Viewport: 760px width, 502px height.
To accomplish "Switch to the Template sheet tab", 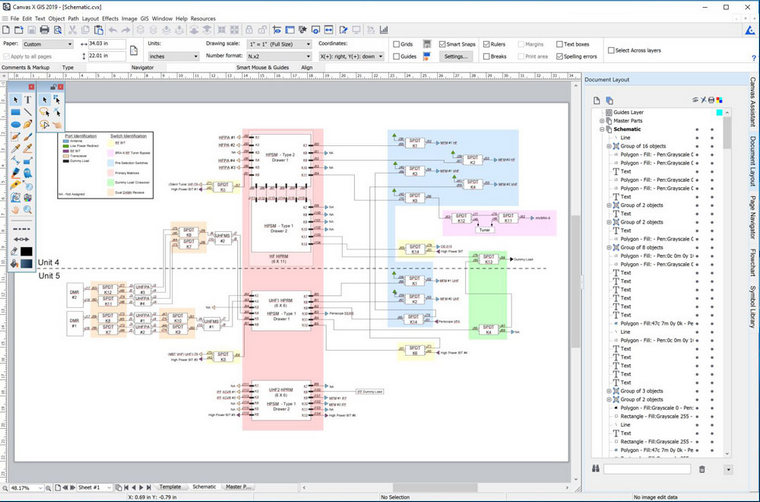I will click(x=169, y=486).
